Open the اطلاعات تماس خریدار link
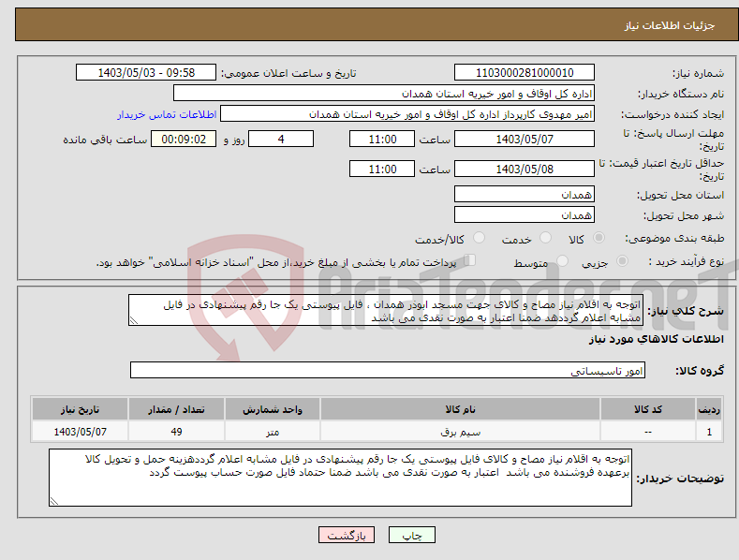The image size is (739, 560). point(167,114)
